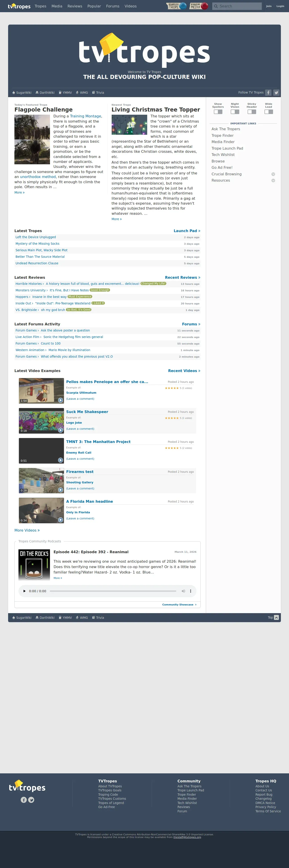Open Training Montage link in featured trope
This screenshot has height=868, width=289.
(x=86, y=116)
